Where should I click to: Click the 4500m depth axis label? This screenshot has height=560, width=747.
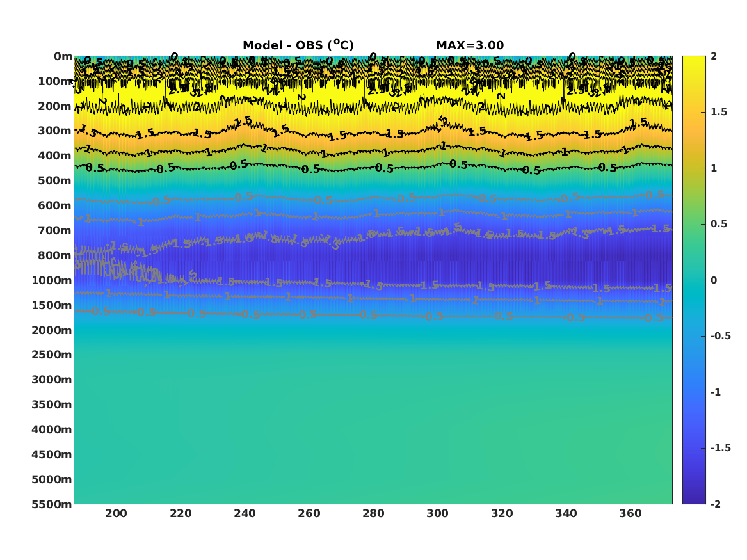[x=52, y=454]
